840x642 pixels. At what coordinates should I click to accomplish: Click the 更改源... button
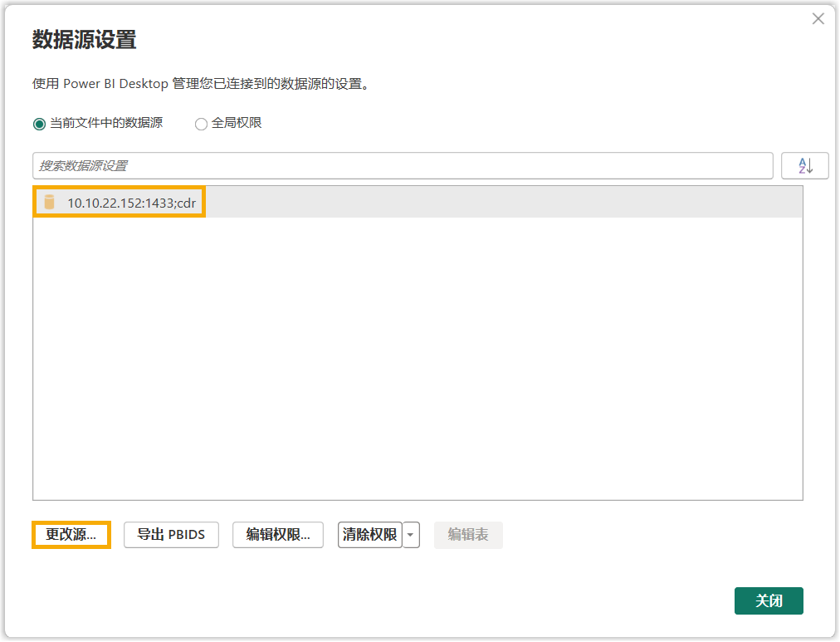click(x=71, y=534)
